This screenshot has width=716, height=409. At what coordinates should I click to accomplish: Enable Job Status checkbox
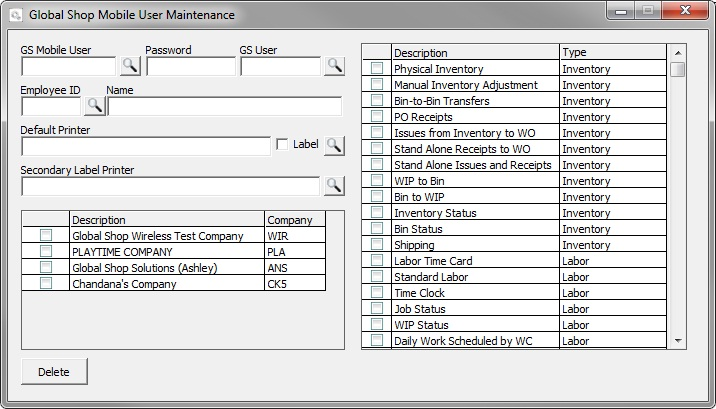(x=377, y=308)
